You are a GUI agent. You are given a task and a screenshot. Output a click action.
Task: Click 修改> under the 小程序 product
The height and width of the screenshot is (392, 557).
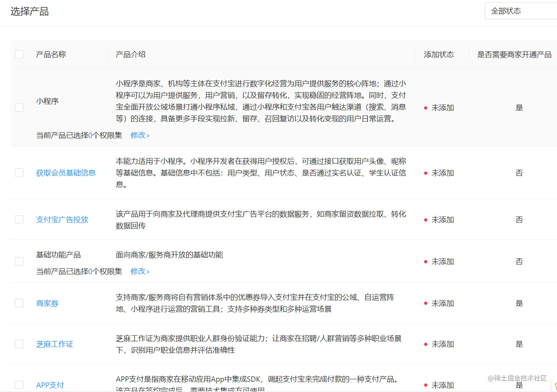point(140,135)
